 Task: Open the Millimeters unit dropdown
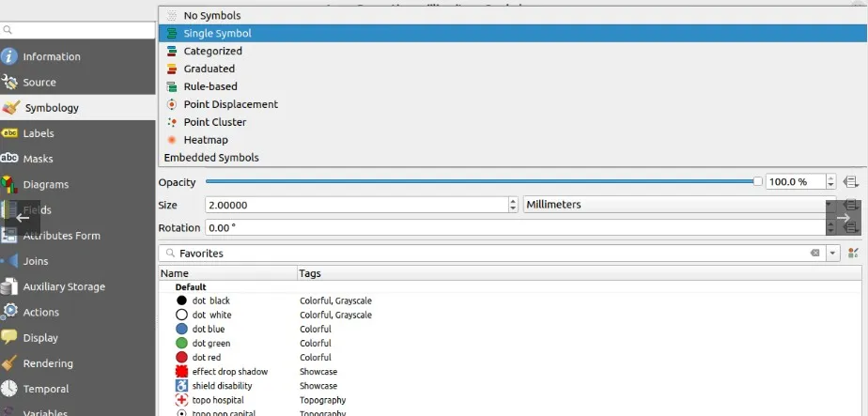pyautogui.click(x=678, y=205)
